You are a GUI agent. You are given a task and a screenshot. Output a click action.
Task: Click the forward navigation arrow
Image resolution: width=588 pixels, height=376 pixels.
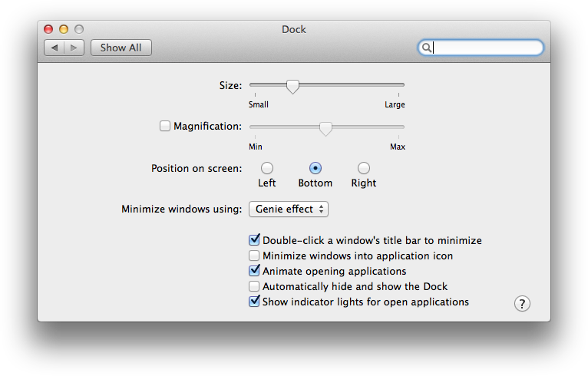click(74, 48)
